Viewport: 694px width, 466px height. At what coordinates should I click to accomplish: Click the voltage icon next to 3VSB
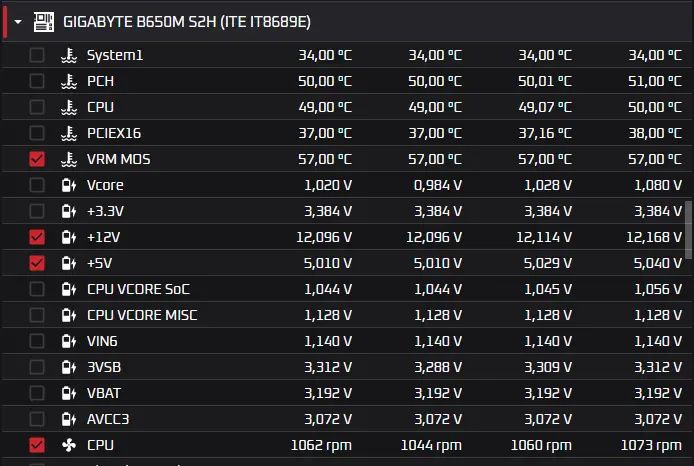coord(69,367)
